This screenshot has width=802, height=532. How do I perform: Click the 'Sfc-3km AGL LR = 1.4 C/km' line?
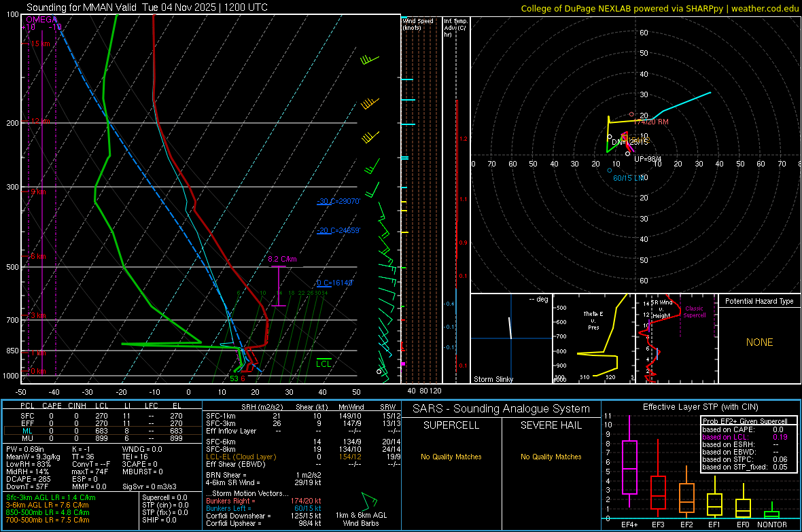(51, 498)
